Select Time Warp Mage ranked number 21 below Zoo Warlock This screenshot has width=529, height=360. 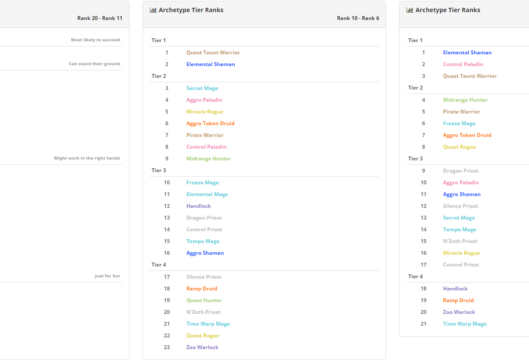(x=465, y=324)
